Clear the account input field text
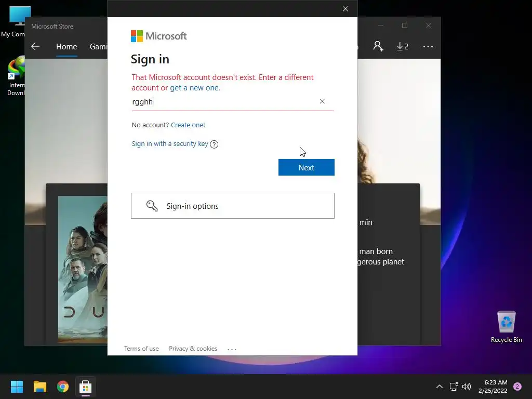 322,101
